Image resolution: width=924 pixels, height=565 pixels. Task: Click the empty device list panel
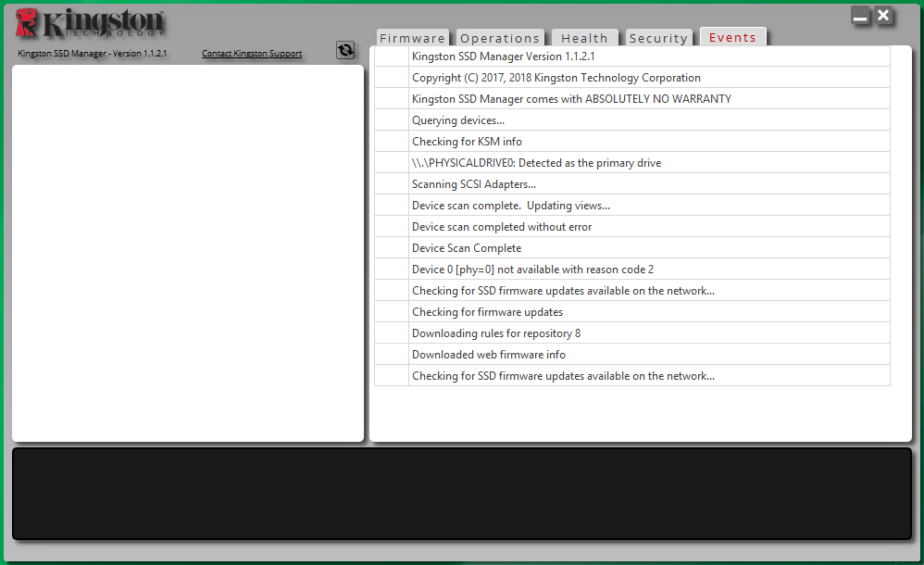click(188, 253)
